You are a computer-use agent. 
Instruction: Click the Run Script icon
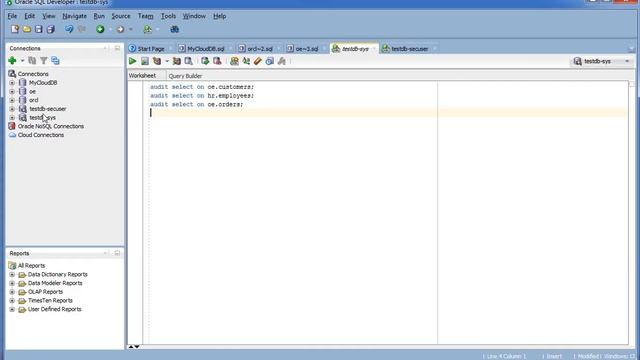click(145, 61)
